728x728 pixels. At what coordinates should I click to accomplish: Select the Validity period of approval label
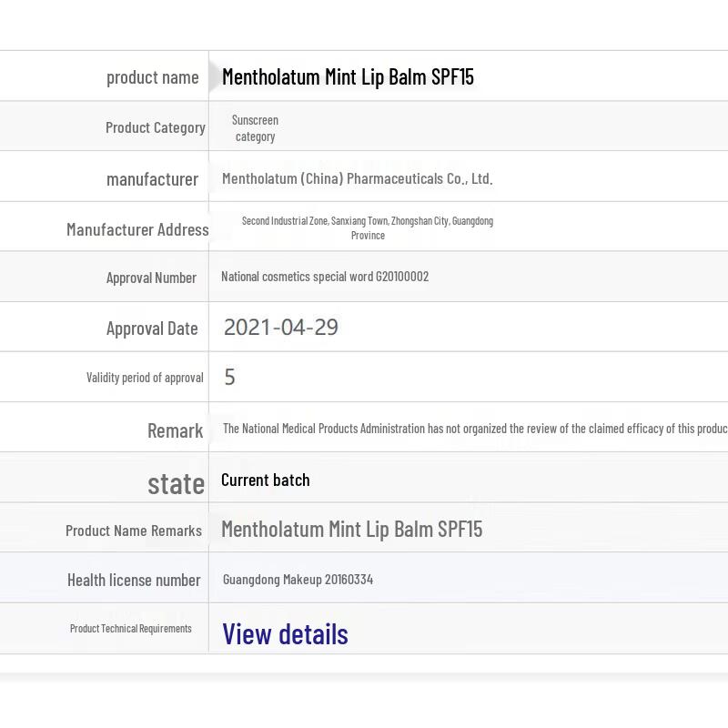145,378
